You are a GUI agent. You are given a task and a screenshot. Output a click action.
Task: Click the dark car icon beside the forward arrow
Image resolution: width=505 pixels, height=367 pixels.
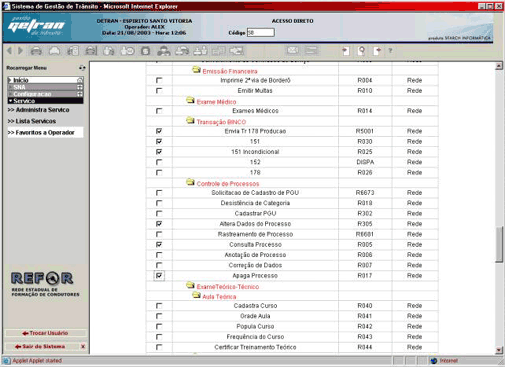36,51
